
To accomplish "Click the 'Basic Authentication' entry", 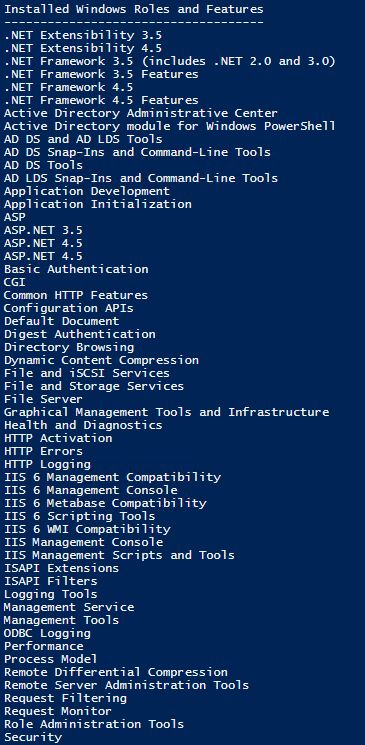I will [76, 269].
